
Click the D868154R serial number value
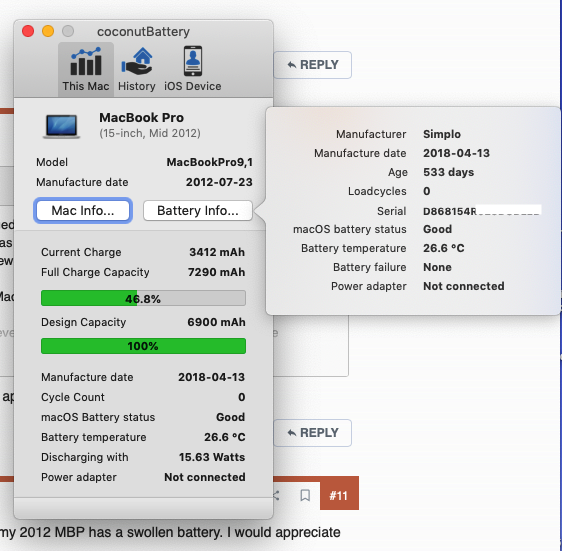click(x=450, y=211)
